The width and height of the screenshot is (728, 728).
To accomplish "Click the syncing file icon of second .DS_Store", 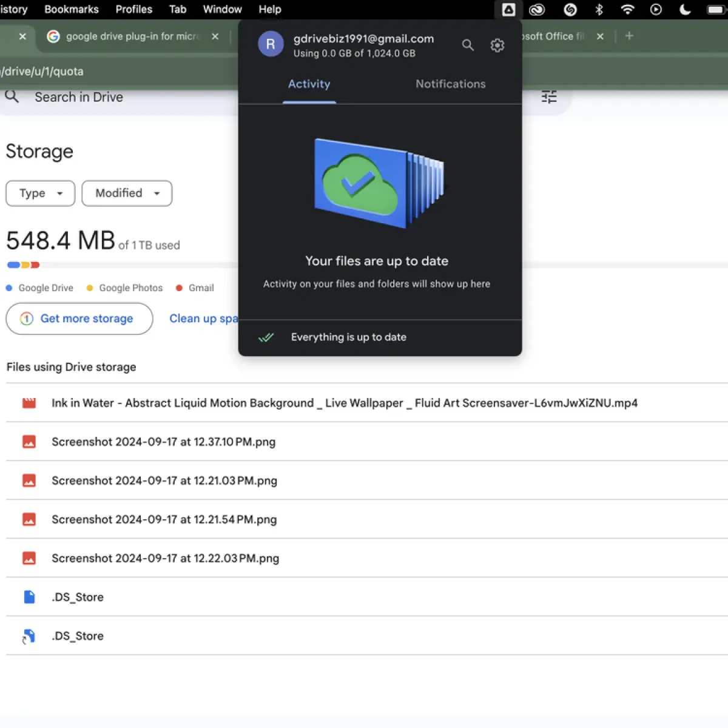I will pos(29,636).
